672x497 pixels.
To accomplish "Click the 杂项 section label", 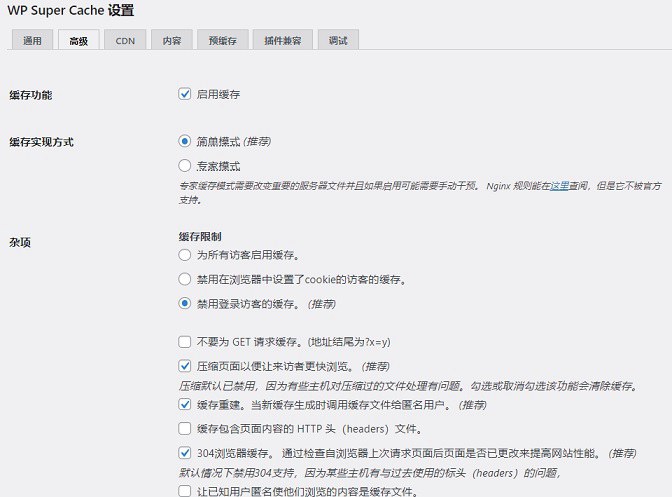I will pos(20,243).
